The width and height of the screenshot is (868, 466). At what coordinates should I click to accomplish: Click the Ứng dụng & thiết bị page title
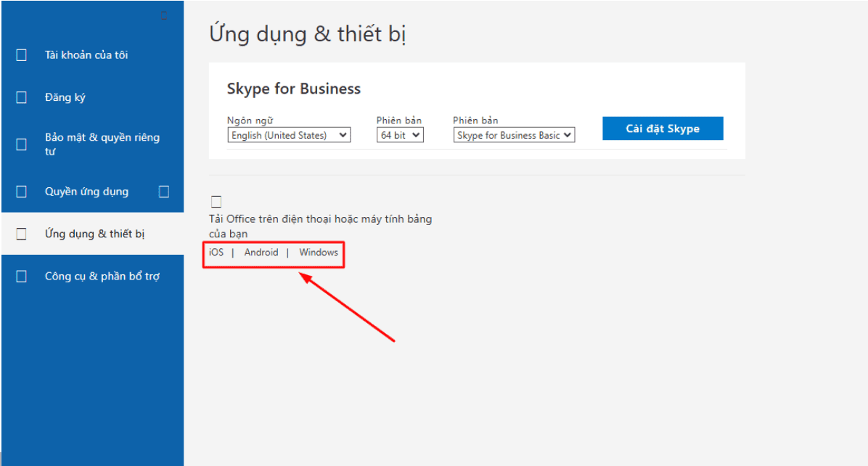[x=308, y=34]
